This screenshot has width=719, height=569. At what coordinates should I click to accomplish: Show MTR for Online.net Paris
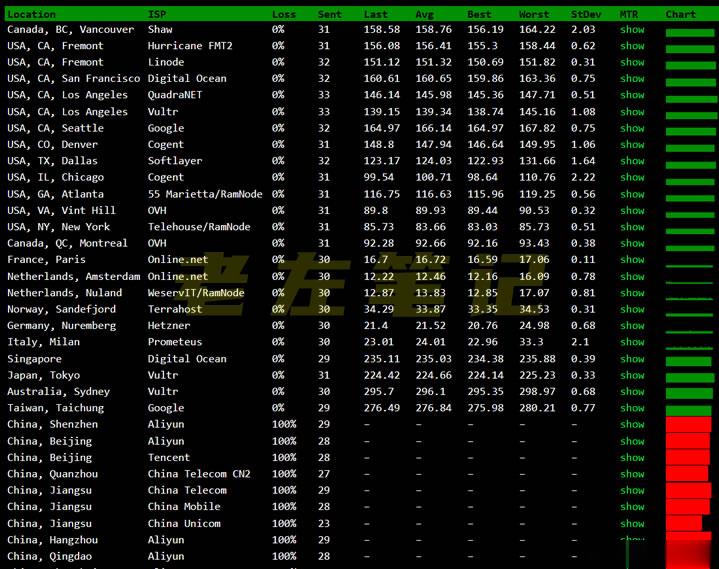point(632,260)
